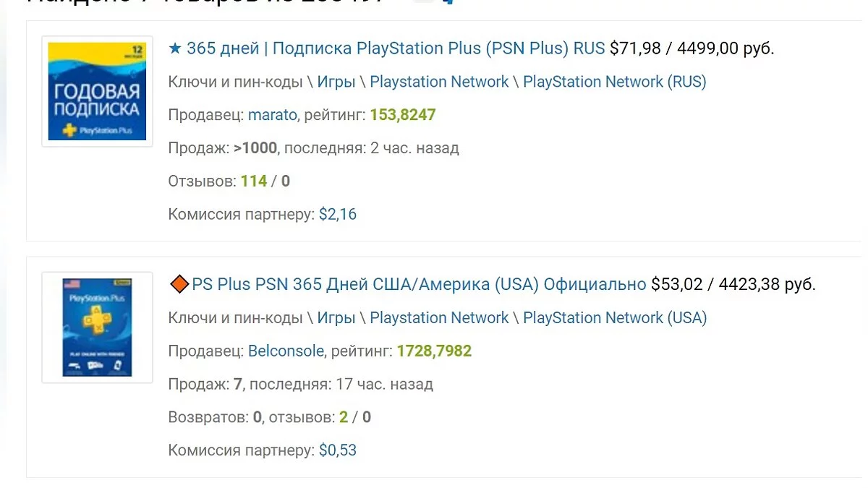The height and width of the screenshot is (488, 868).
Task: Click the star icon before the 365 дней title
Action: tap(175, 49)
